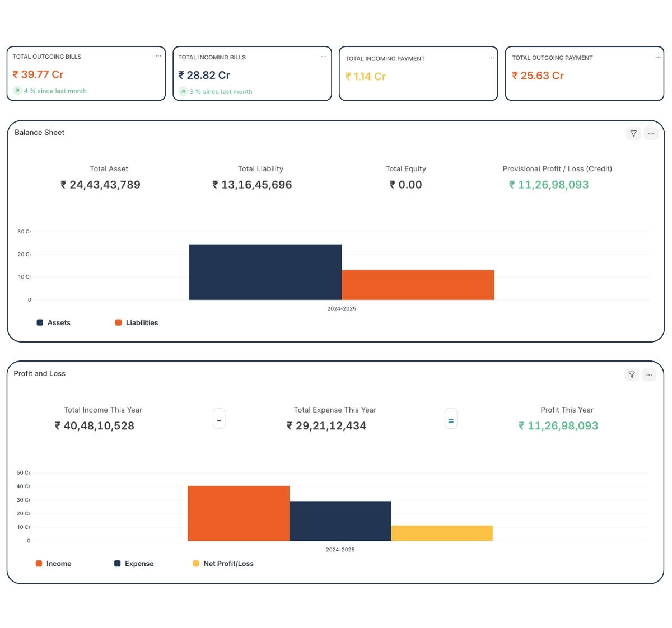
Task: Click the Profit and Loss filter icon
Action: coord(632,375)
